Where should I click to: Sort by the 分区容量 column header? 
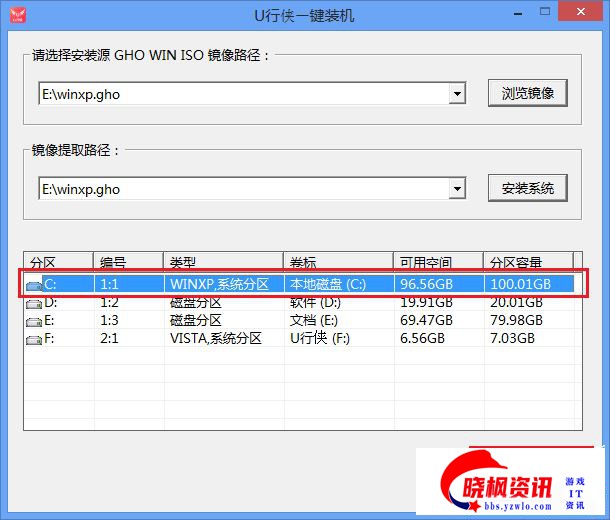click(x=530, y=262)
